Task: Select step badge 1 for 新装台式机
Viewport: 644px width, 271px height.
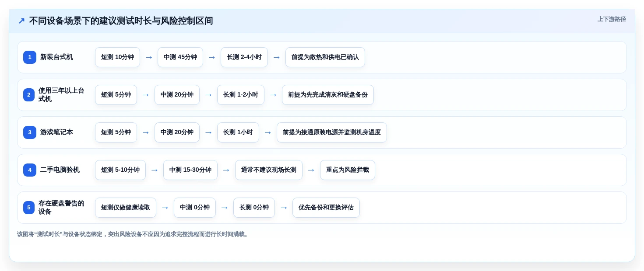Action: [29, 57]
